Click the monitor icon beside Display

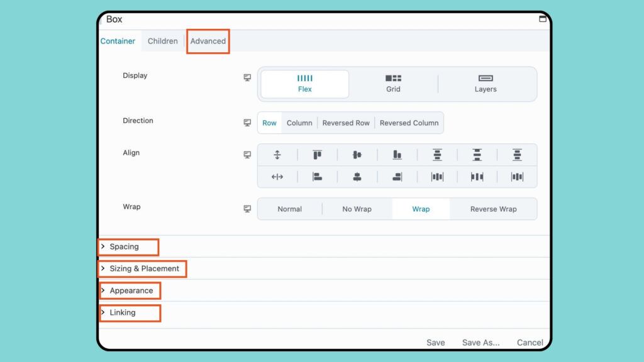click(x=247, y=77)
